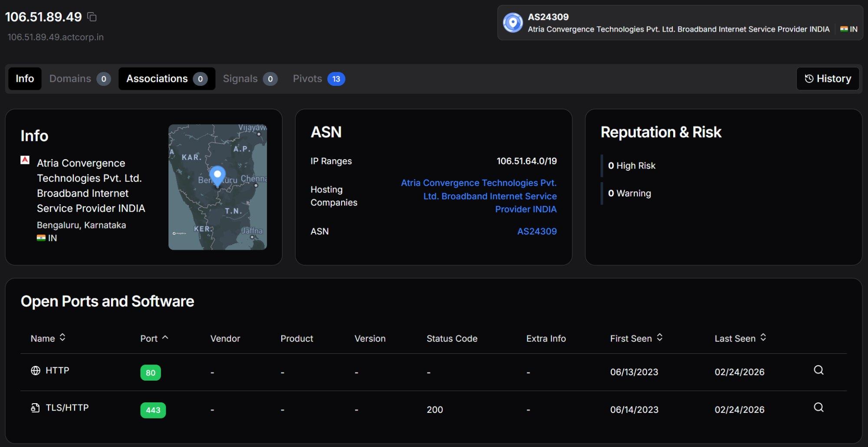Screen dimensions: 868x447
Task: Select the globe icon next to HTTP
Action: click(36, 370)
